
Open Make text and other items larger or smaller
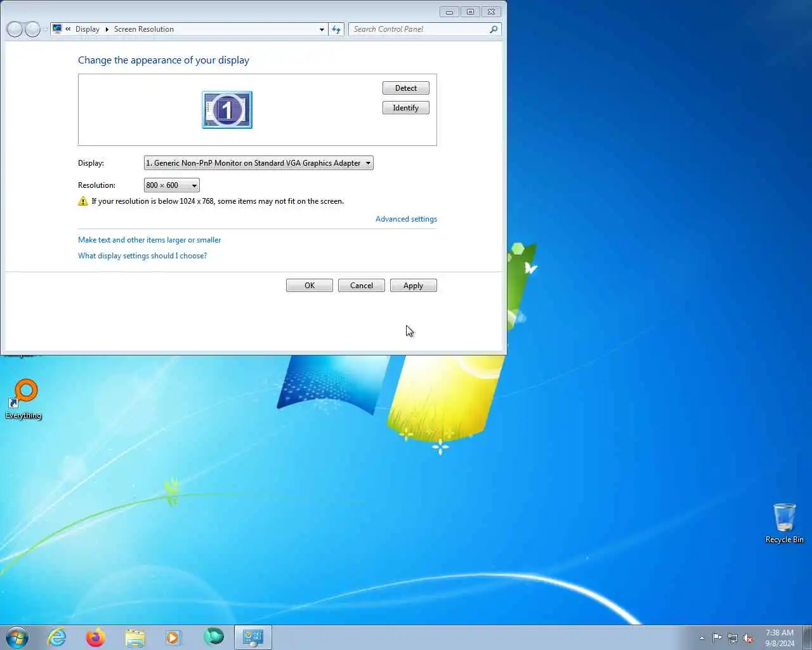(150, 240)
